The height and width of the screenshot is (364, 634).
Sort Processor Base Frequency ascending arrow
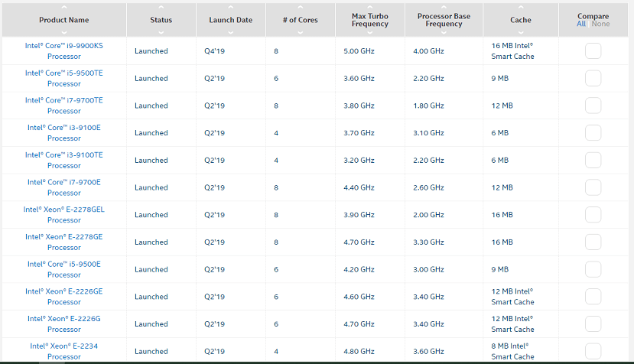444,8
